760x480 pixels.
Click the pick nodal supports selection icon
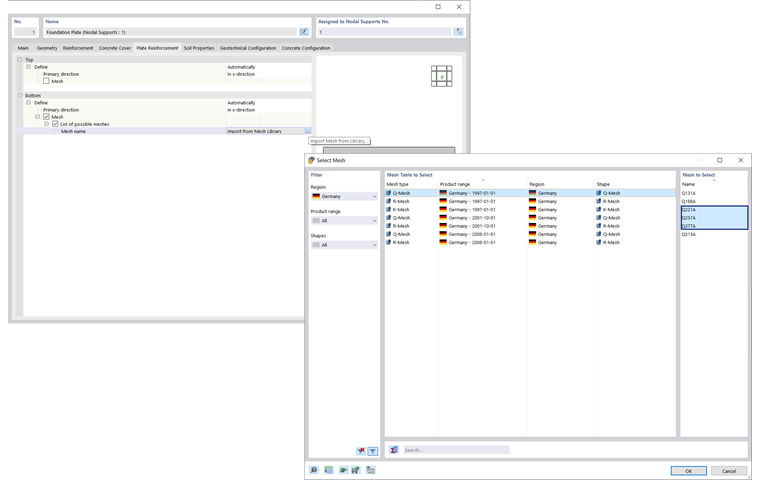[x=459, y=32]
